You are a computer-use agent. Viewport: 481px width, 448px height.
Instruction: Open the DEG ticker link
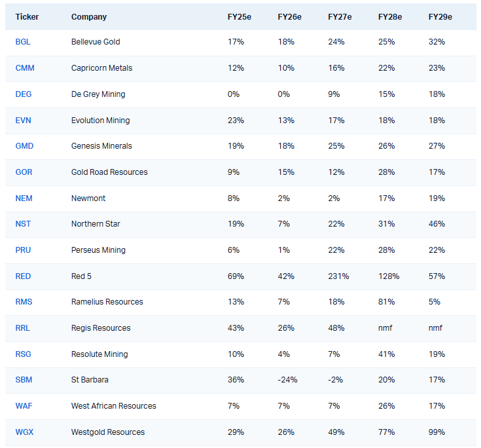(24, 94)
